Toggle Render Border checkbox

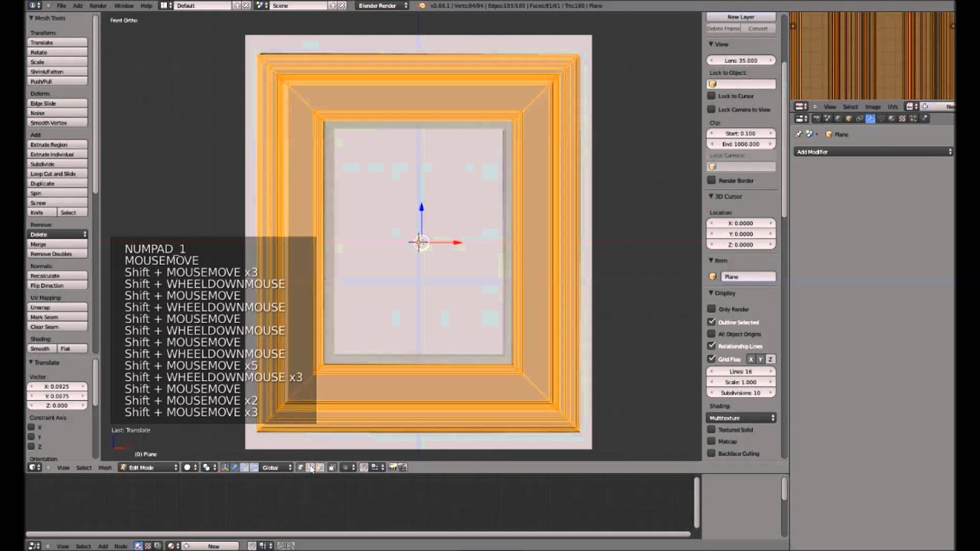tap(711, 181)
